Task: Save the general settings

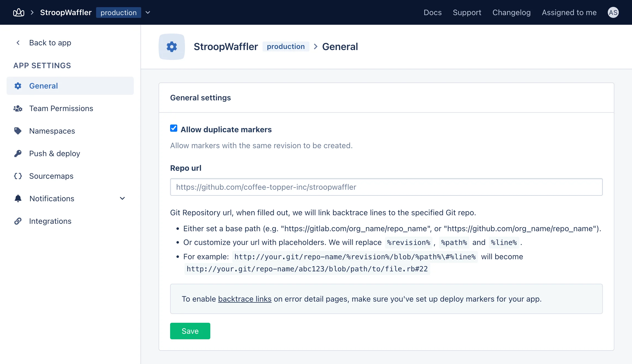Action: tap(190, 331)
